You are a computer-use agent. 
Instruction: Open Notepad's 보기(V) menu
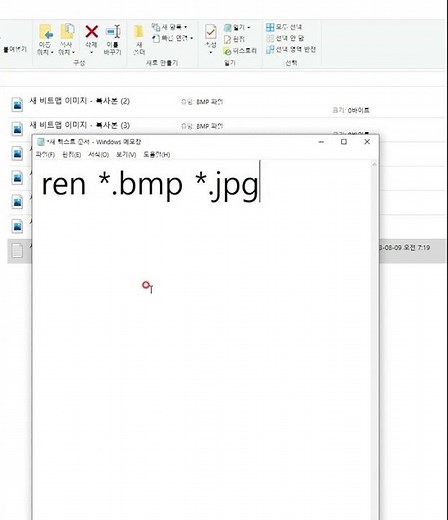(126, 155)
